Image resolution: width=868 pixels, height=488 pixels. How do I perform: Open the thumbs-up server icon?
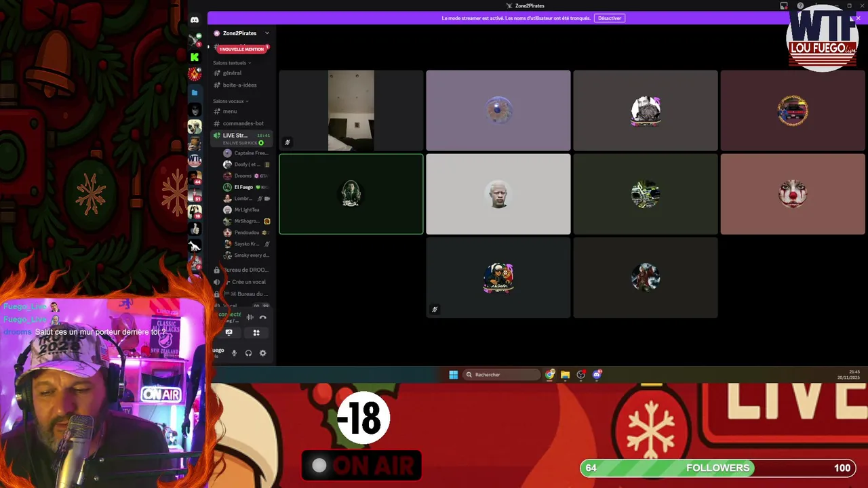195,228
